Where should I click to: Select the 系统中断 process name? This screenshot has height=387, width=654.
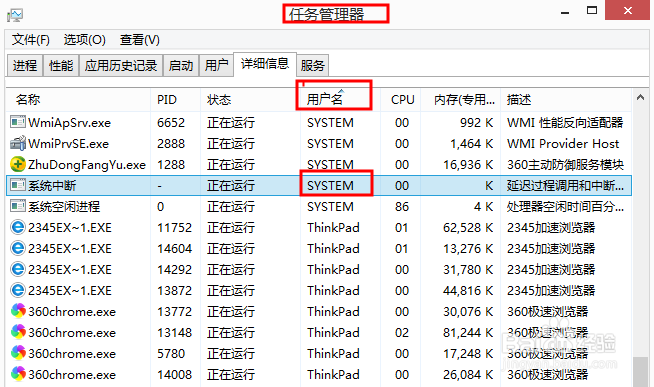click(x=52, y=186)
